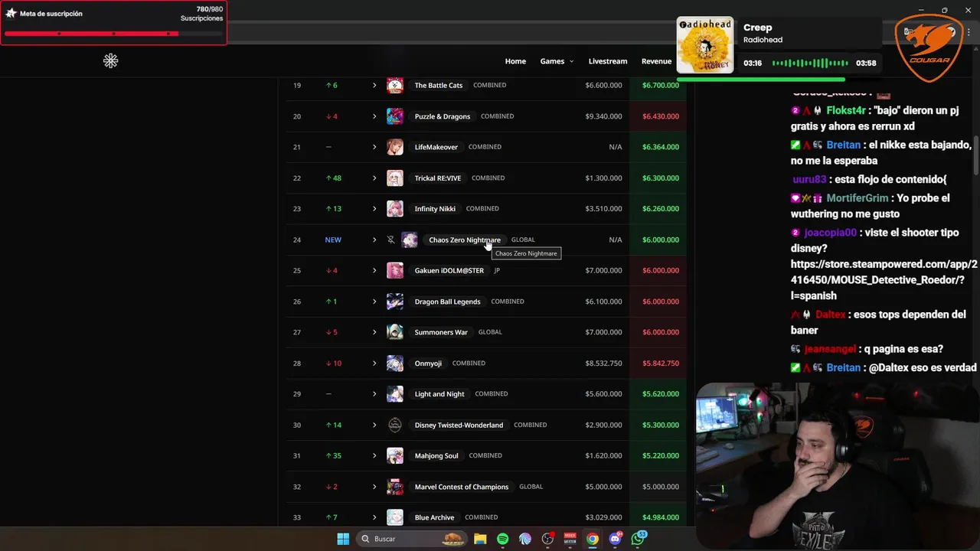The width and height of the screenshot is (980, 551).
Task: Click The Battle Cats game icon
Action: (x=395, y=85)
